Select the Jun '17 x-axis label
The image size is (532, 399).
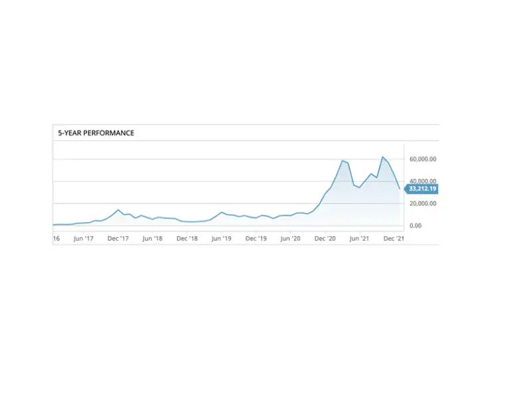82,238
